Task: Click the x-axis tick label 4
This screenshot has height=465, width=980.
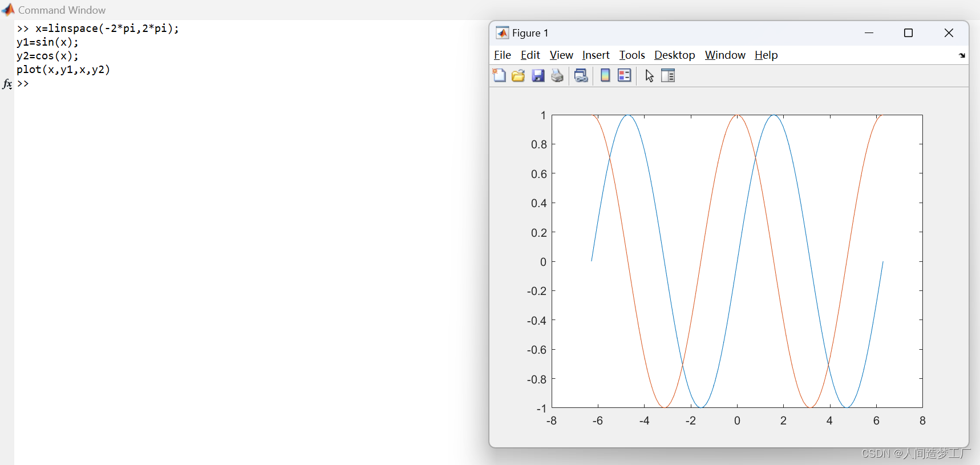Action: click(829, 420)
